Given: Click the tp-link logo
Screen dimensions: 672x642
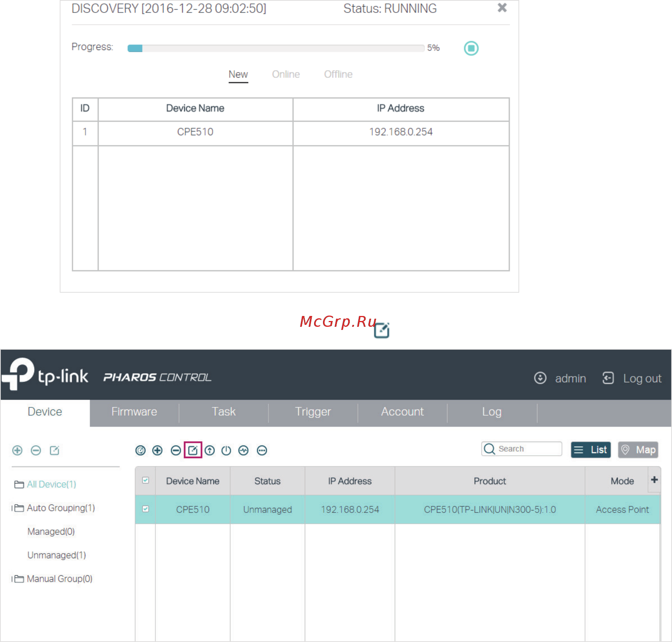Looking at the screenshot, I should 45,374.
